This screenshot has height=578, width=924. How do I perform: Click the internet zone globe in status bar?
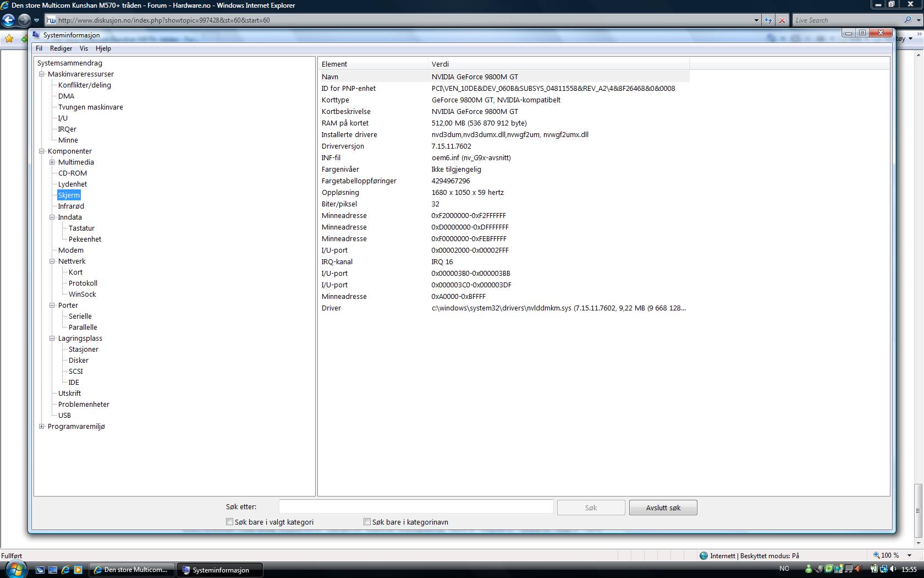tap(703, 555)
